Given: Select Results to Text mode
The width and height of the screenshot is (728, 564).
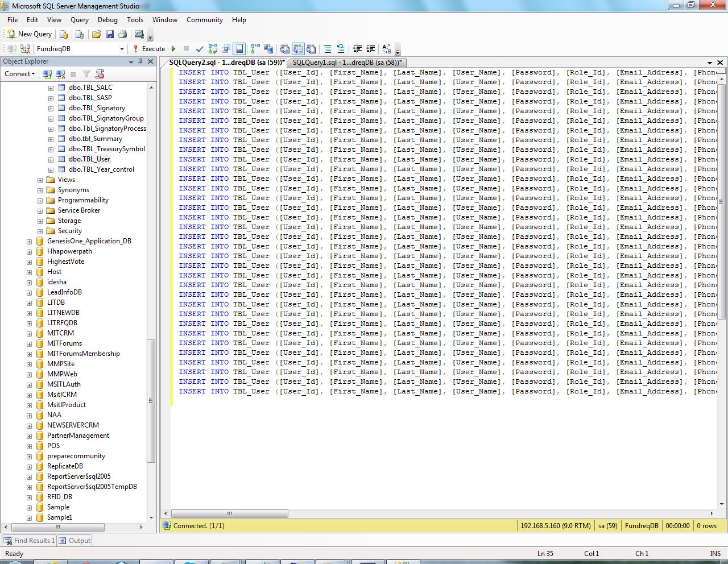Looking at the screenshot, I should click(x=285, y=49).
